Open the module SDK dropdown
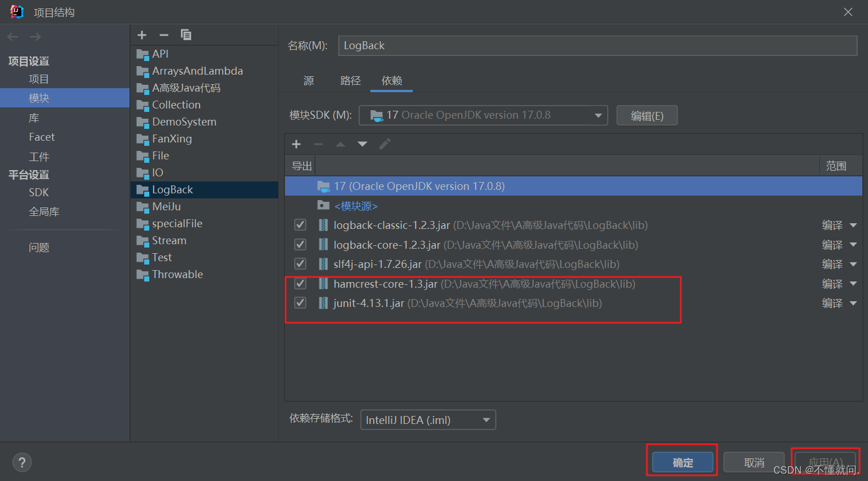Screen dimensions: 868x481 (483, 115)
